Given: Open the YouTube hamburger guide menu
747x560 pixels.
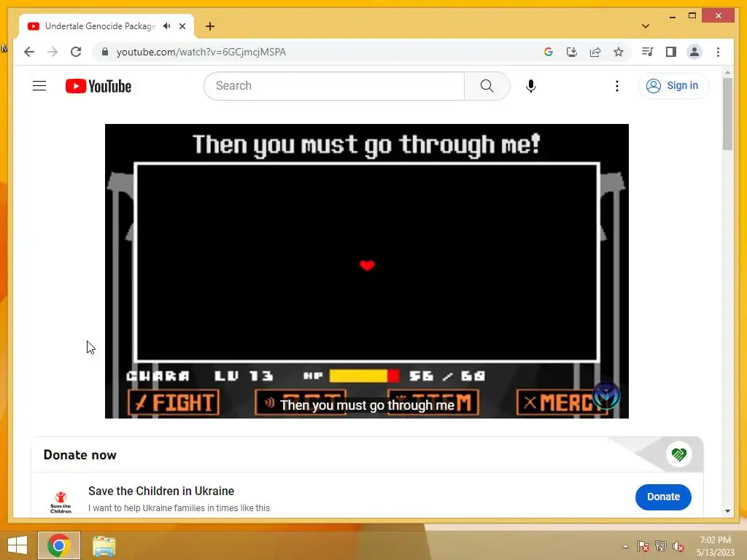Looking at the screenshot, I should [39, 86].
